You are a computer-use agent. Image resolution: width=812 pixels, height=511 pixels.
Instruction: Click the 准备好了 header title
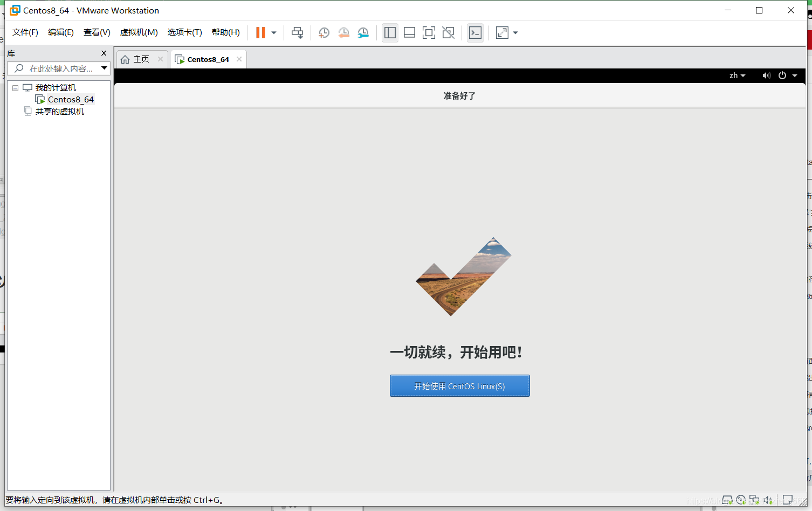[x=459, y=96]
